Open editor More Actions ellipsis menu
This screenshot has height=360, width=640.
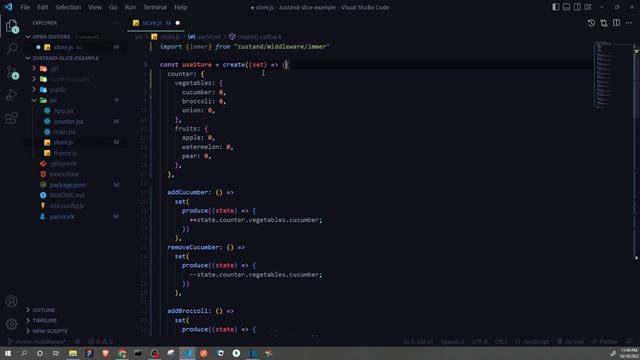coord(629,23)
